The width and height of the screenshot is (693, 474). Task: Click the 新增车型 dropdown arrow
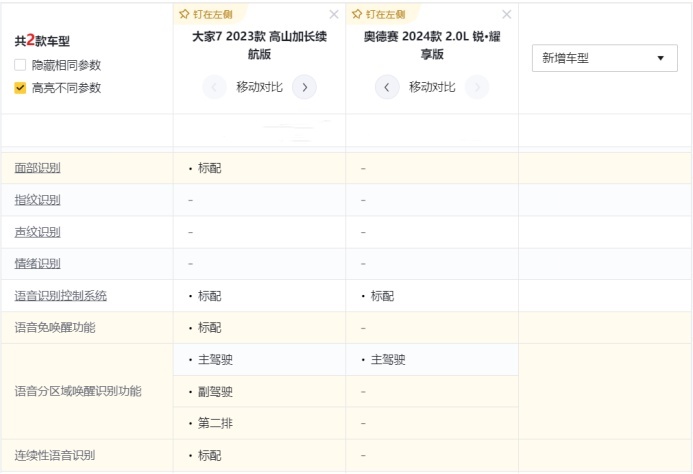pos(661,58)
